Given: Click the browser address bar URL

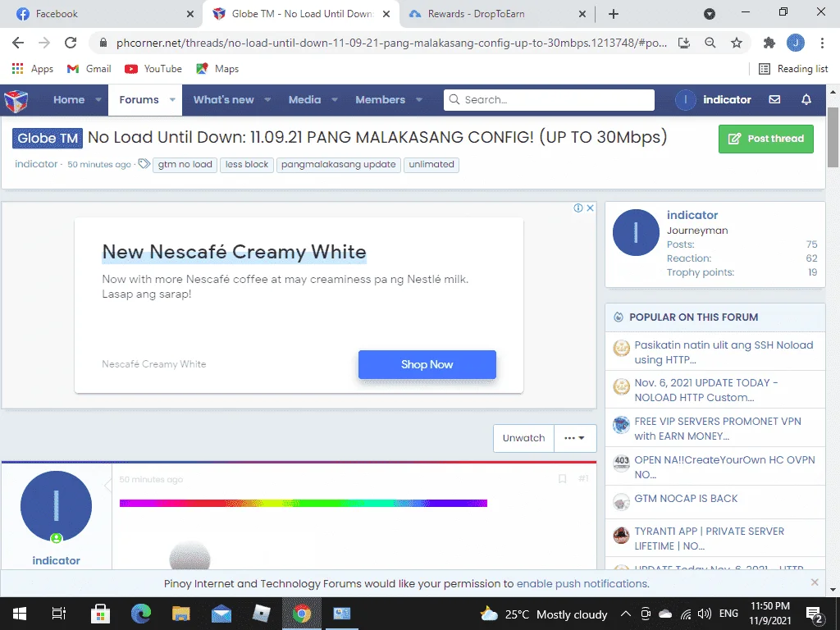Looking at the screenshot, I should coord(391,43).
